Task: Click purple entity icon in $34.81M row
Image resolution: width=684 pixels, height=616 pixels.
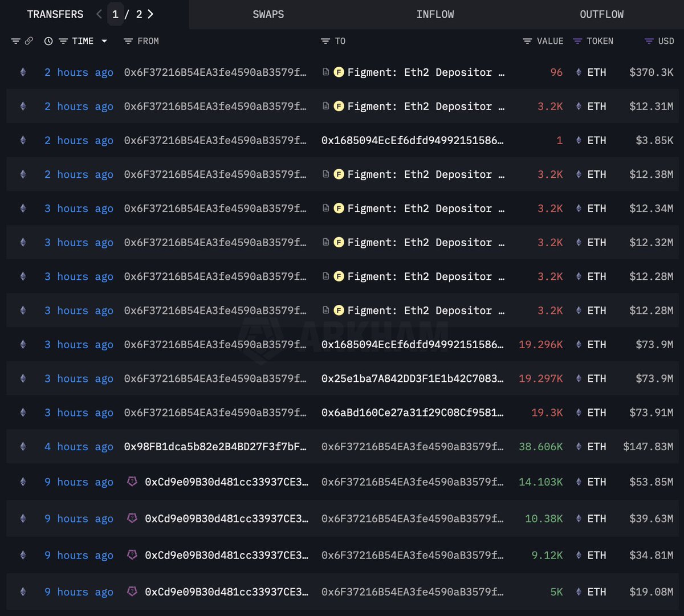Action: (132, 554)
